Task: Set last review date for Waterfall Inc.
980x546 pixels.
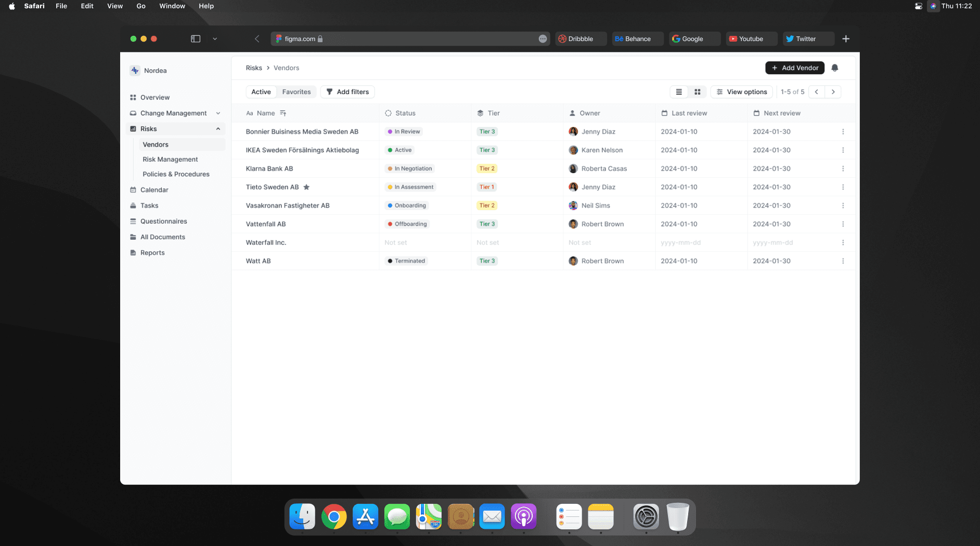Action: (x=680, y=242)
